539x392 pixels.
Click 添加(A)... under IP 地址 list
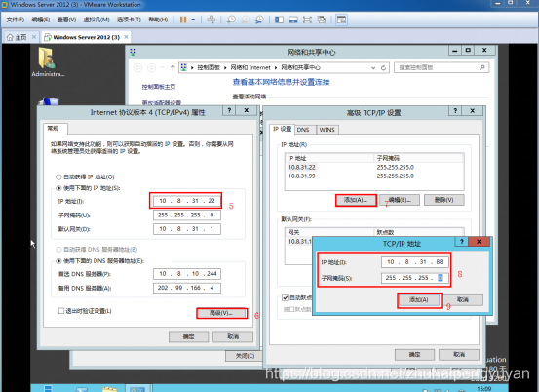[x=356, y=200]
